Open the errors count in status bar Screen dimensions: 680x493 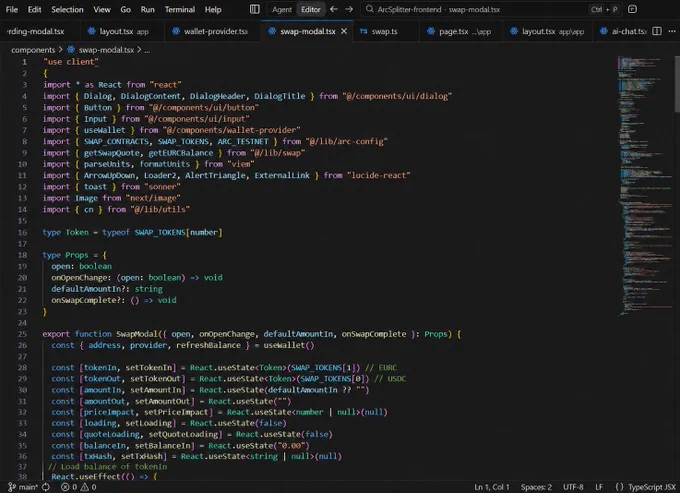tap(69, 487)
